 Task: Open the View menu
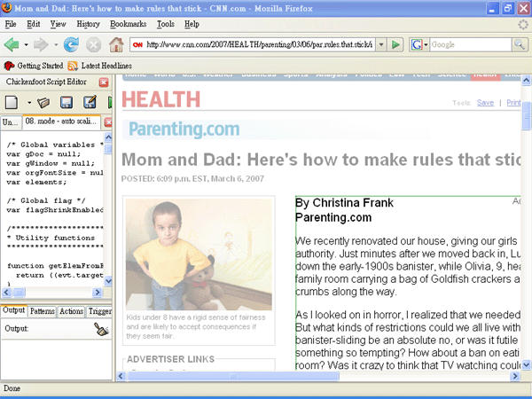point(58,24)
